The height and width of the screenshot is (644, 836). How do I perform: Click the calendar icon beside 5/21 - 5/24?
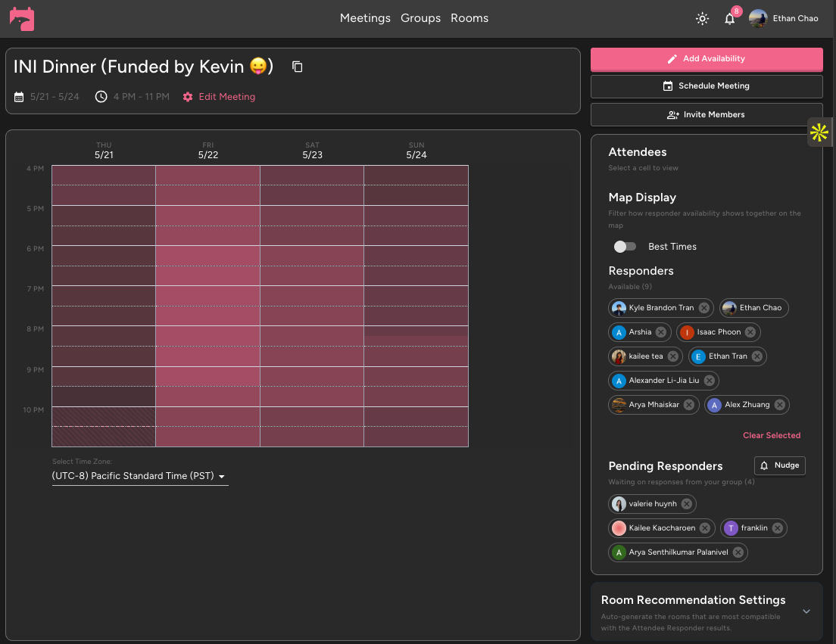point(19,97)
